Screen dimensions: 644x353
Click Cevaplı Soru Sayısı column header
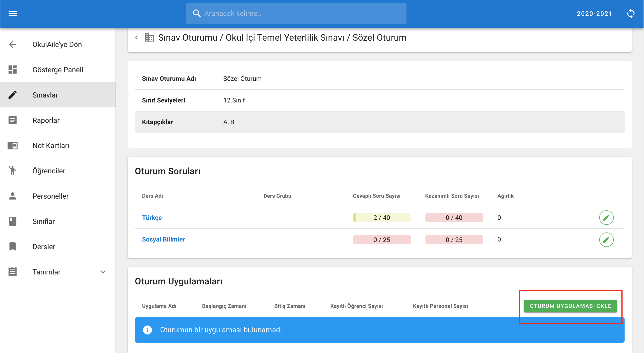click(376, 196)
